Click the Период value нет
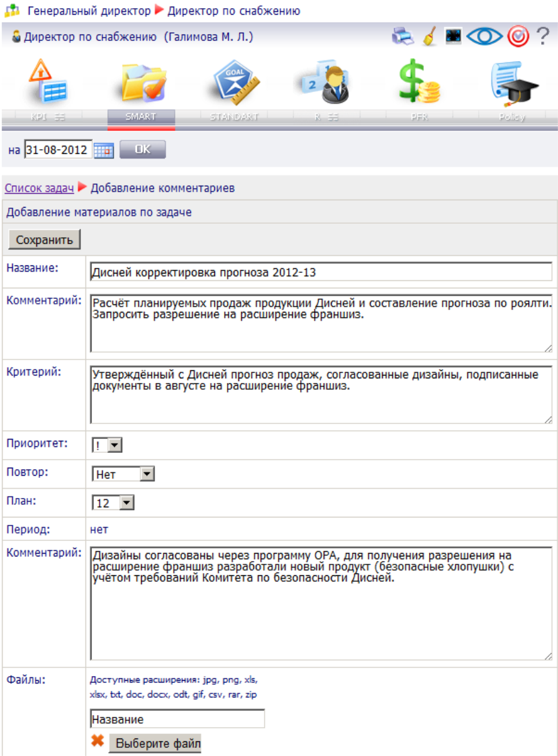Viewport: 558px width, 756px height. click(99, 530)
